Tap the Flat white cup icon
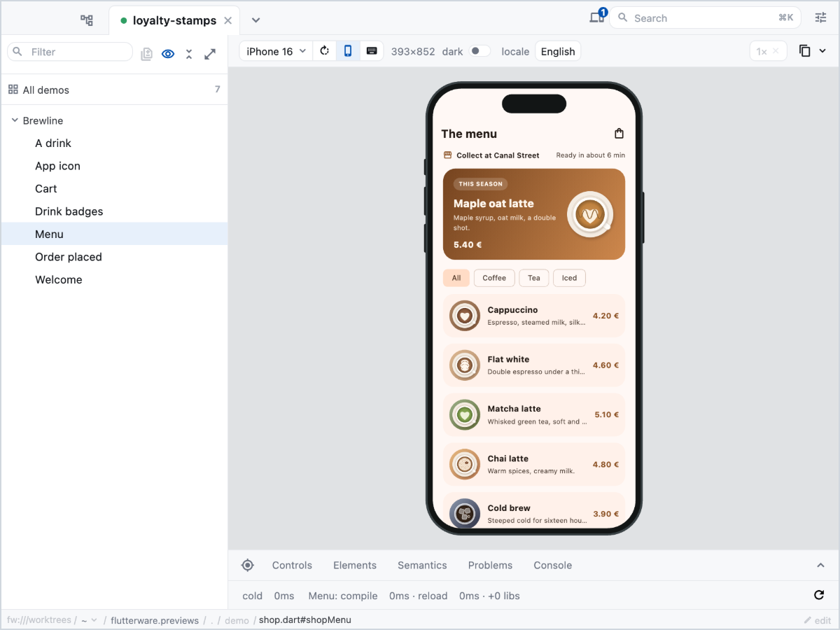This screenshot has width=840, height=630. [x=464, y=365]
